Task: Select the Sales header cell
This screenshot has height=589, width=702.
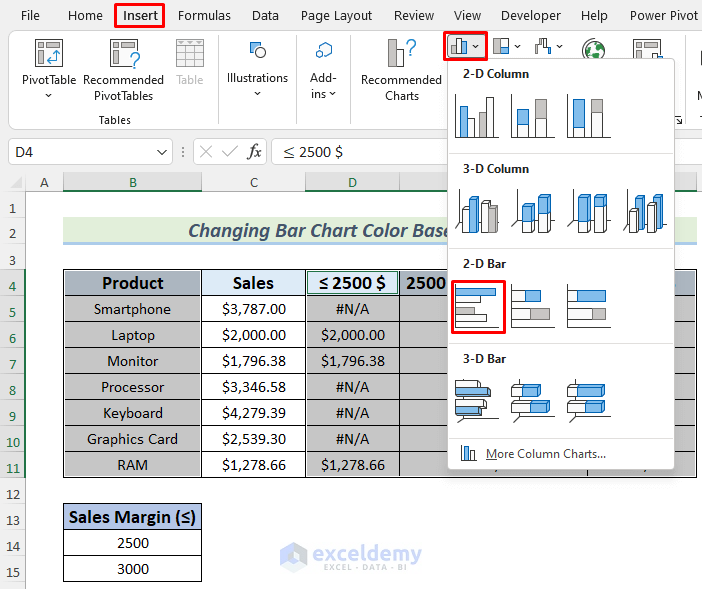Action: [x=253, y=283]
